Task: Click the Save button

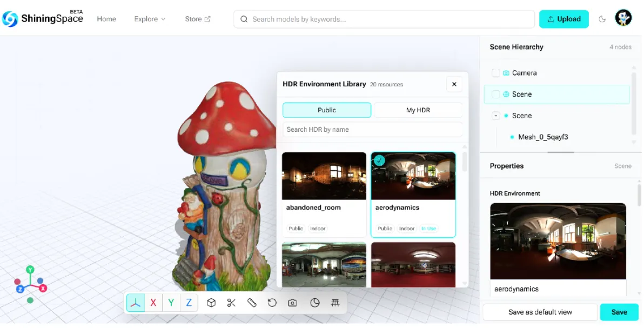Action: 619,312
